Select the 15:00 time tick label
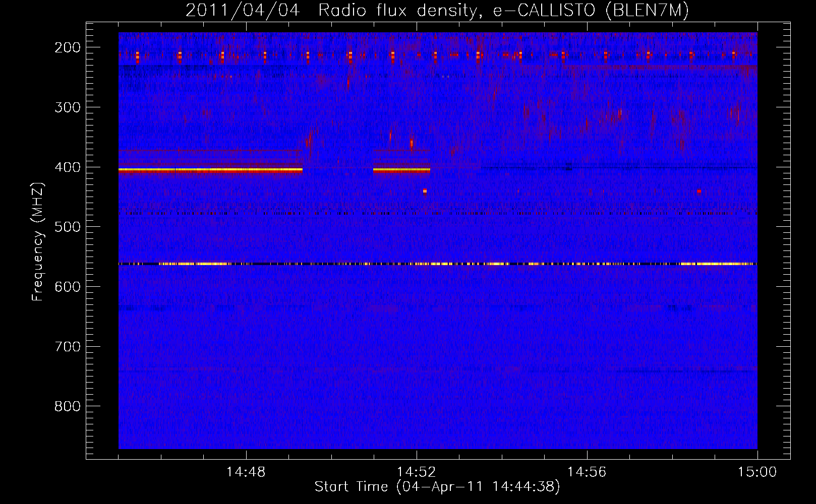816x504 pixels. (x=757, y=472)
